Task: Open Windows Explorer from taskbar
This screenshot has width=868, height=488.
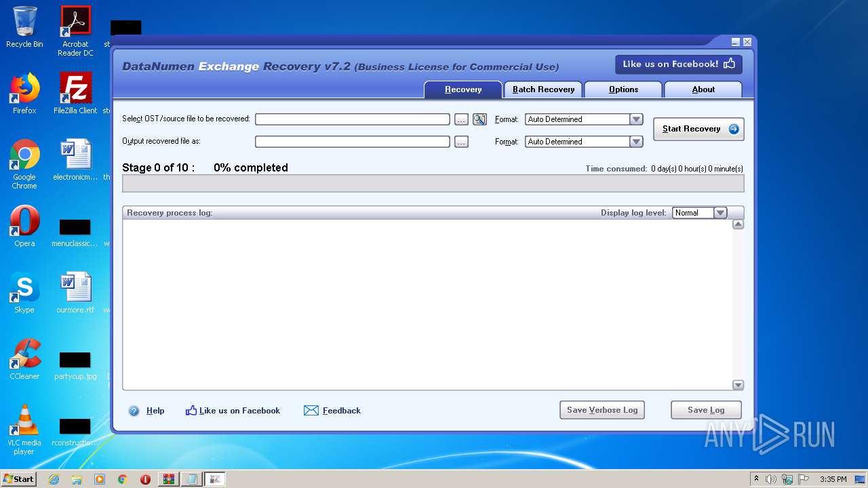Action: pyautogui.click(x=77, y=479)
